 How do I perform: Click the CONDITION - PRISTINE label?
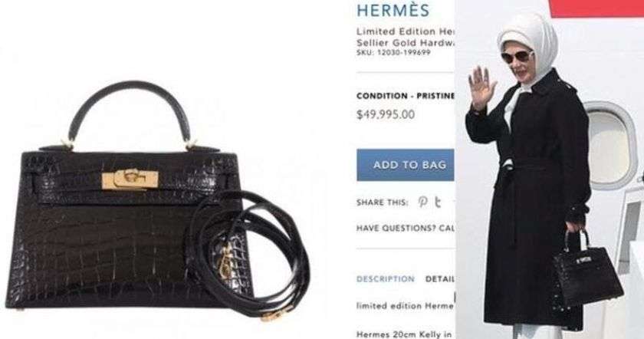406,96
